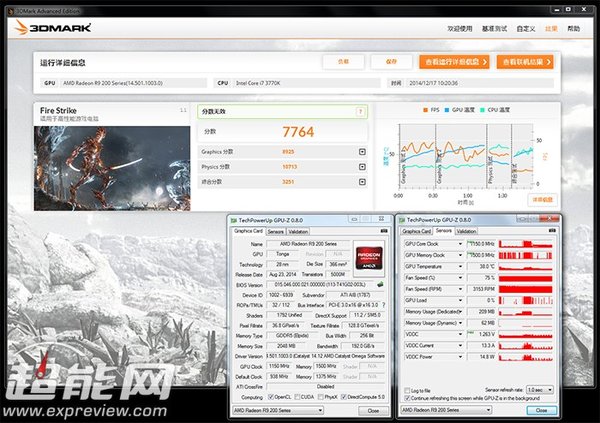This screenshot has width=600, height=423.
Task: Open the GPU Load sensor dropdown
Action: tap(460, 300)
